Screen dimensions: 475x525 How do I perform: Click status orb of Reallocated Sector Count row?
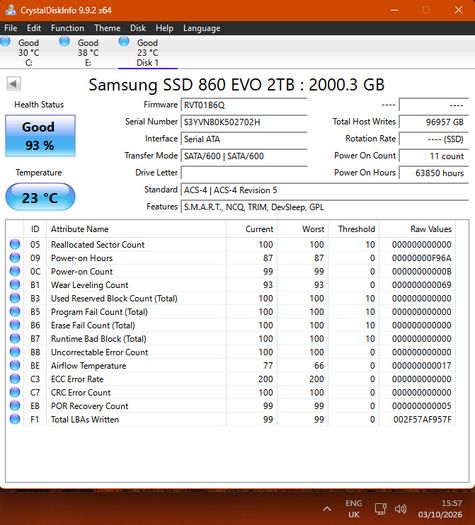(15, 244)
